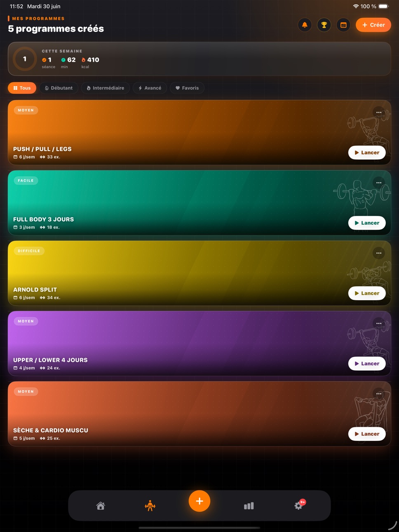Click the '5 programmes créés' heading
The image size is (399, 532).
[56, 28]
